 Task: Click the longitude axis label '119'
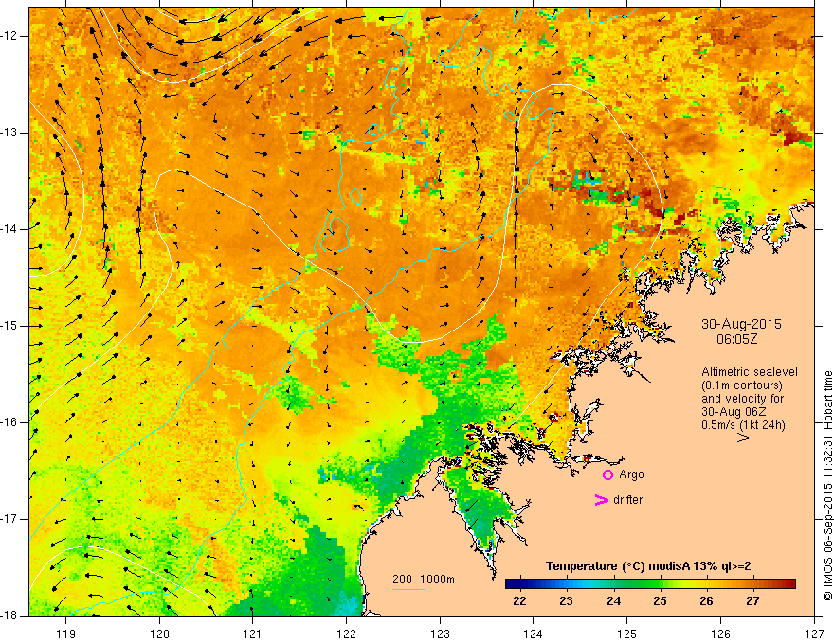coord(66,634)
